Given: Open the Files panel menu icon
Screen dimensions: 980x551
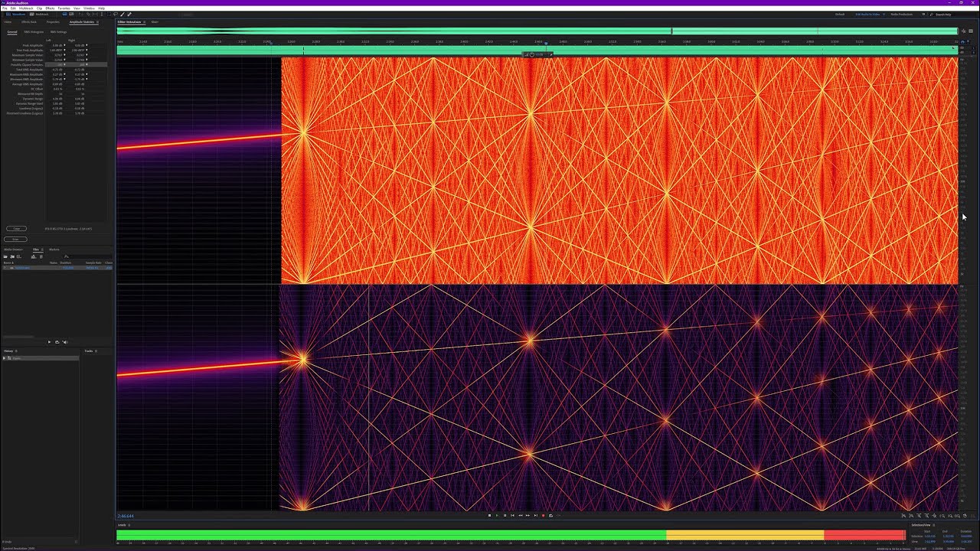Looking at the screenshot, I should coord(42,249).
